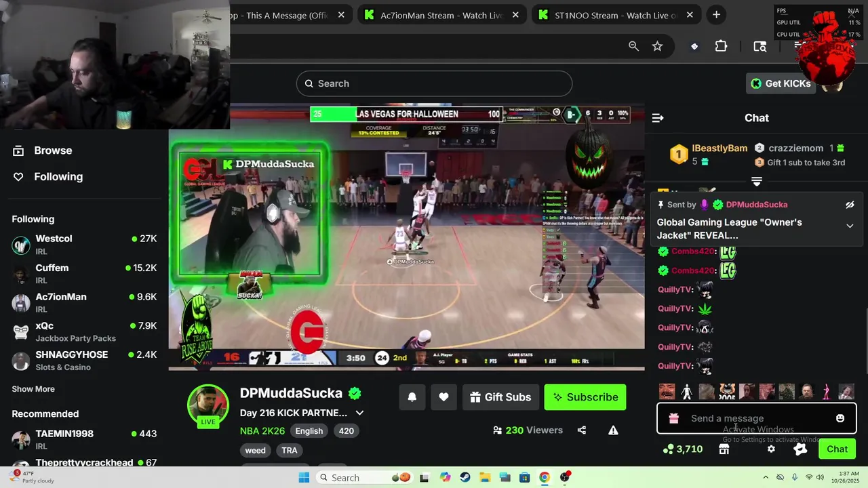Expand the stream title Day 216 KICK PARTNE...

[x=359, y=413]
